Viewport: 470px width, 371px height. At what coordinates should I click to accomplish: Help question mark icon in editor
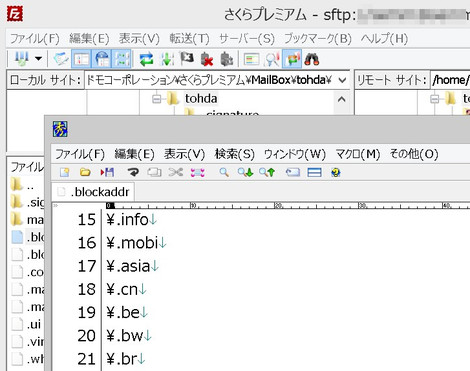coord(336,172)
